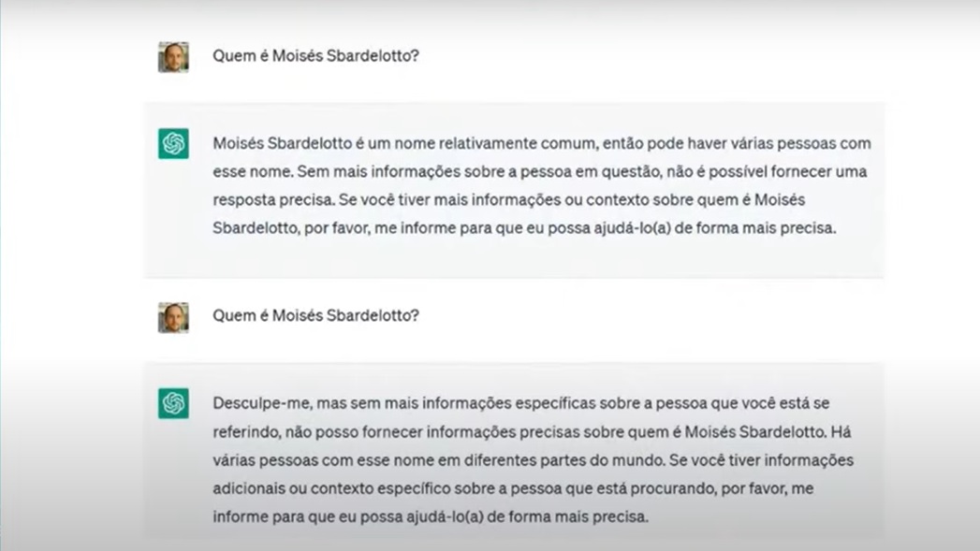
Task: Click the line starting "Sbardelotto, por favor, me informe"
Action: 524,228
